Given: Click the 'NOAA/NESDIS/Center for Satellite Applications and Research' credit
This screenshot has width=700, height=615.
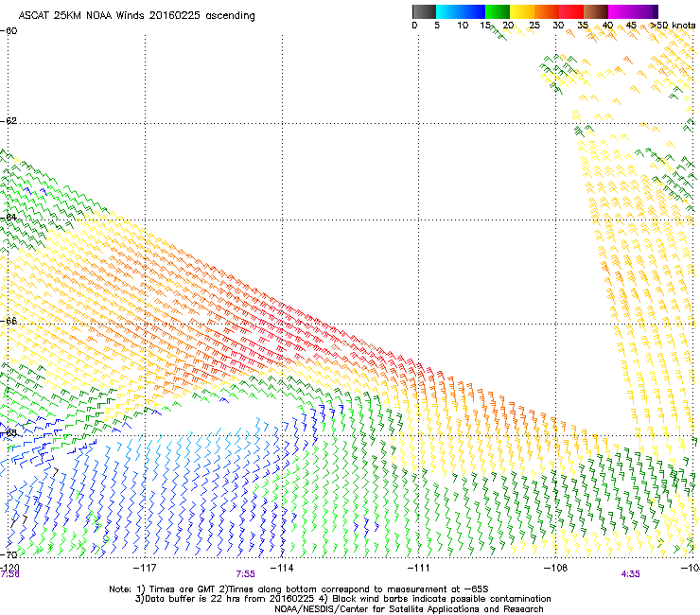Looking at the screenshot, I should point(409,609).
